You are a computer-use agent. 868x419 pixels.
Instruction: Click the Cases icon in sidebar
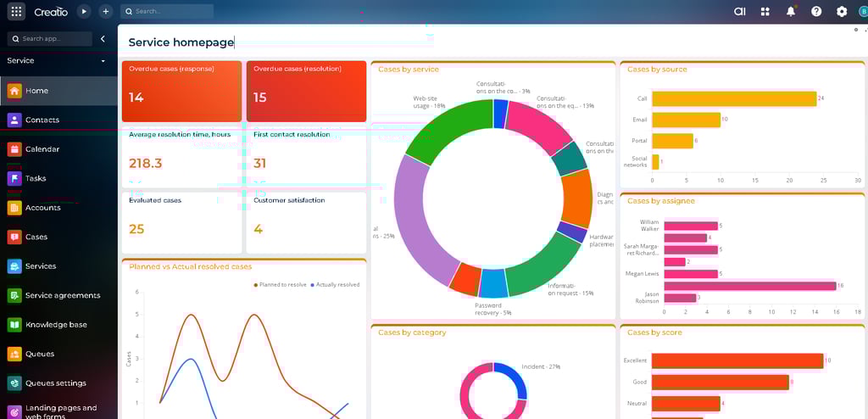[14, 237]
